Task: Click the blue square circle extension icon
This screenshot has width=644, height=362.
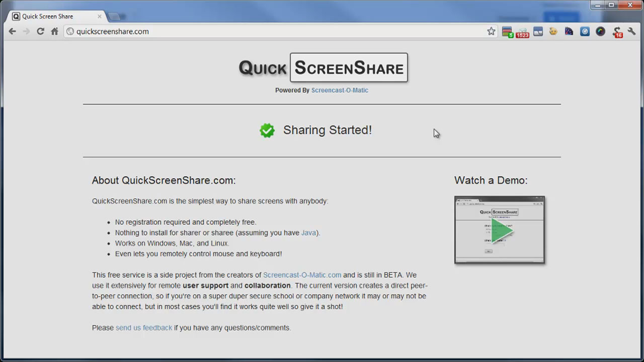Action: [x=585, y=31]
